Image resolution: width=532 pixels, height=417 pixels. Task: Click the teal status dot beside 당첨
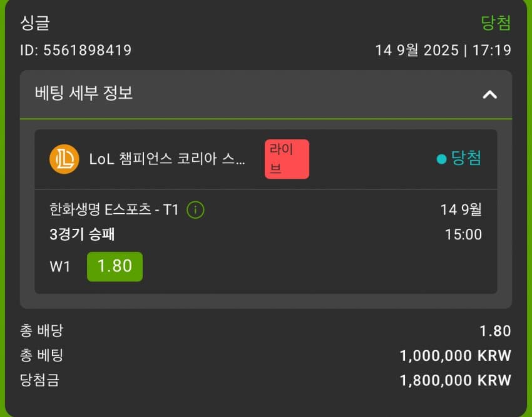441,159
